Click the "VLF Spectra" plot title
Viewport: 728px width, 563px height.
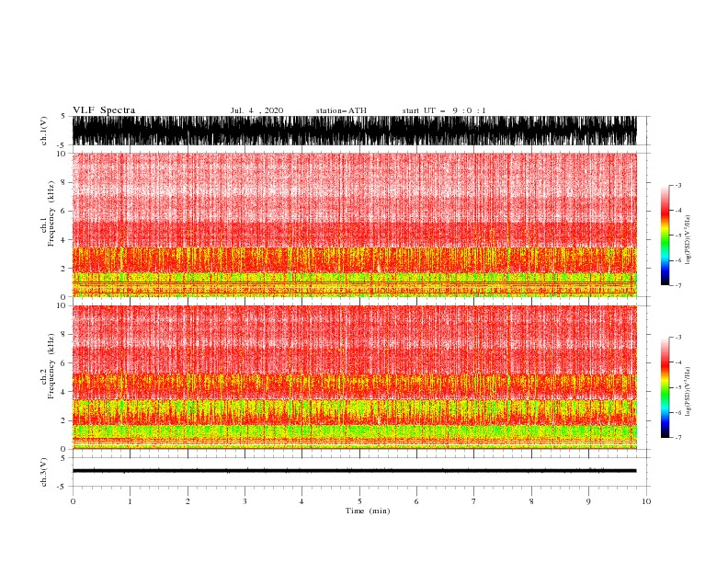[x=104, y=110]
